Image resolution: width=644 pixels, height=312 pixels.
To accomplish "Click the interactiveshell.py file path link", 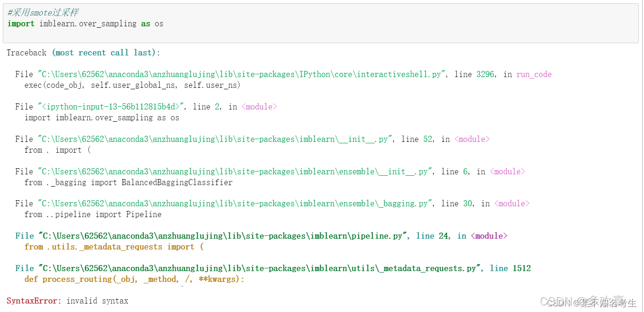I will tap(235, 74).
